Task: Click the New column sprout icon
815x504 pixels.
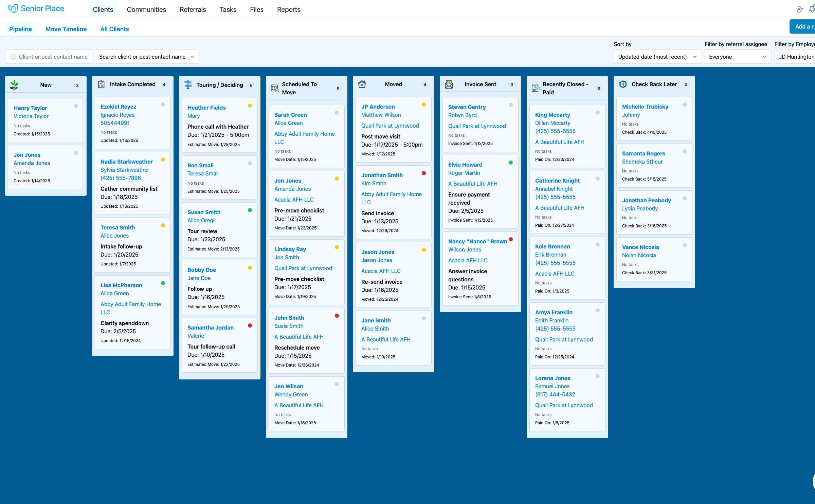Action: click(x=14, y=85)
